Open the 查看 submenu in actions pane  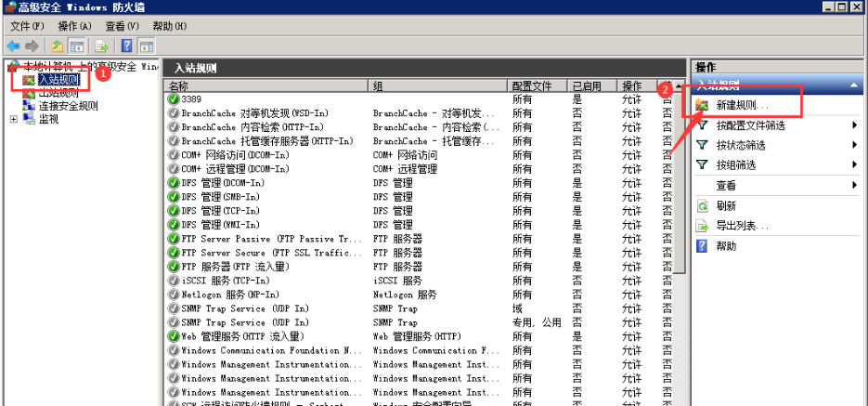[x=777, y=186]
